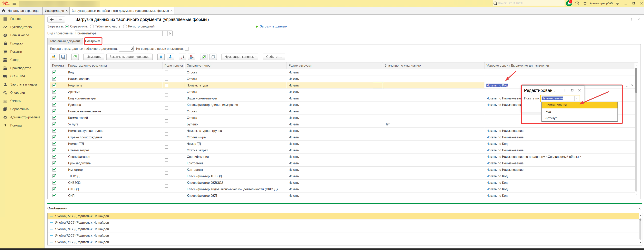The image size is (644, 250).
Task: Move the selected row up
Action: (x=161, y=57)
